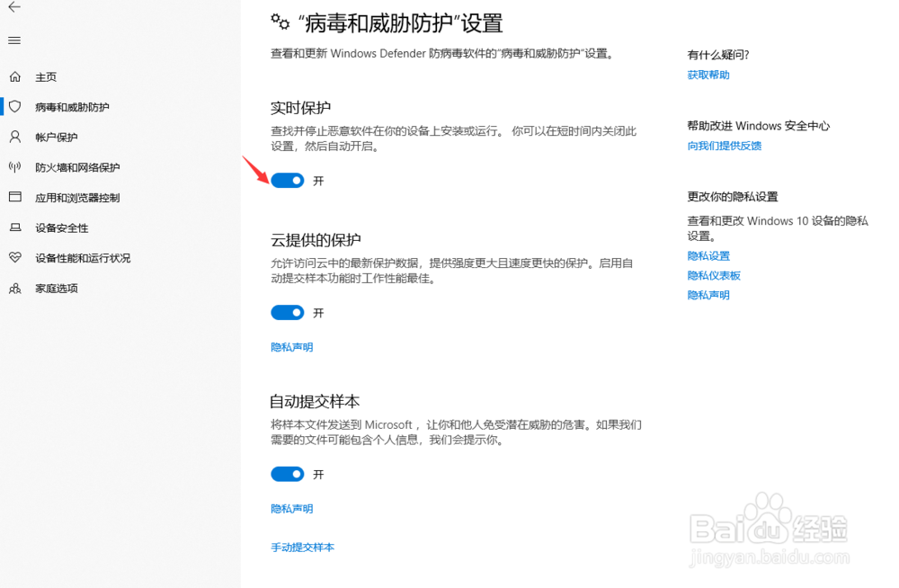Click the family group icon

tap(15, 288)
